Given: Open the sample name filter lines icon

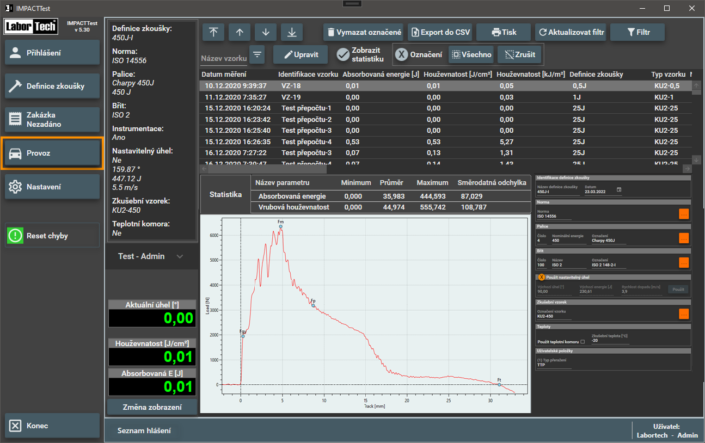Looking at the screenshot, I should pos(257,54).
